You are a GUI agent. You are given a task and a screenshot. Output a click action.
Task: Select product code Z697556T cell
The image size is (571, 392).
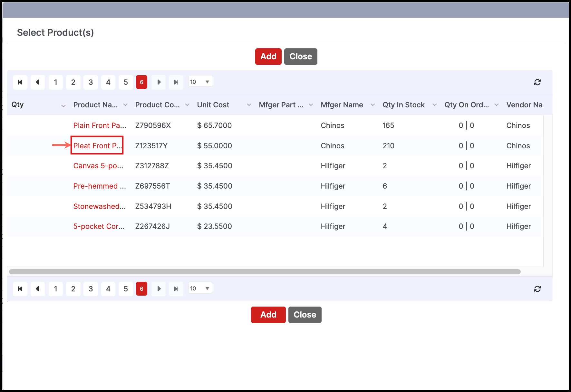pos(153,186)
